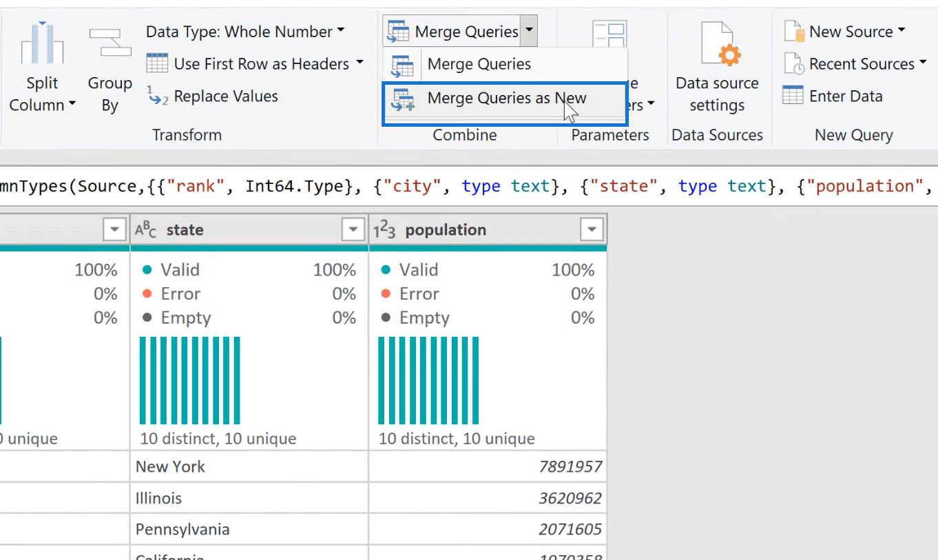
Task: Click the Valid 100% row in state column
Action: pyautogui.click(x=249, y=269)
